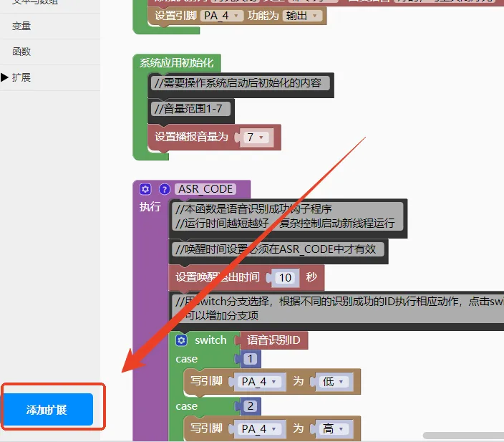Expand the 扩展 category triangle in sidebar
The height and width of the screenshot is (442, 504).
click(5, 77)
